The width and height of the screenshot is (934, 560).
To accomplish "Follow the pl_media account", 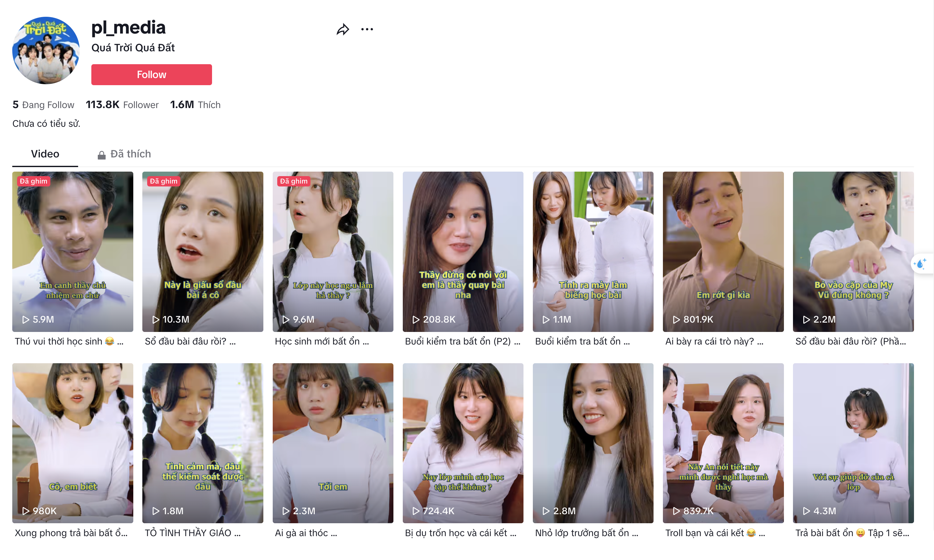I will tap(151, 74).
